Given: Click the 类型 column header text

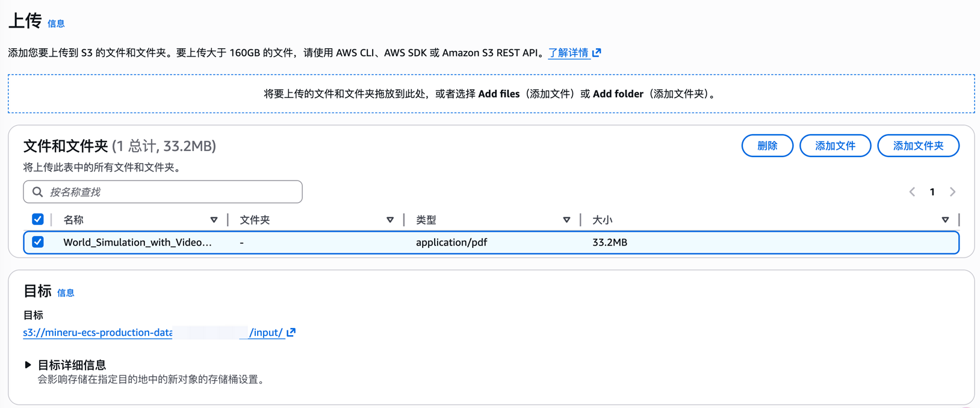Looking at the screenshot, I should [x=426, y=220].
